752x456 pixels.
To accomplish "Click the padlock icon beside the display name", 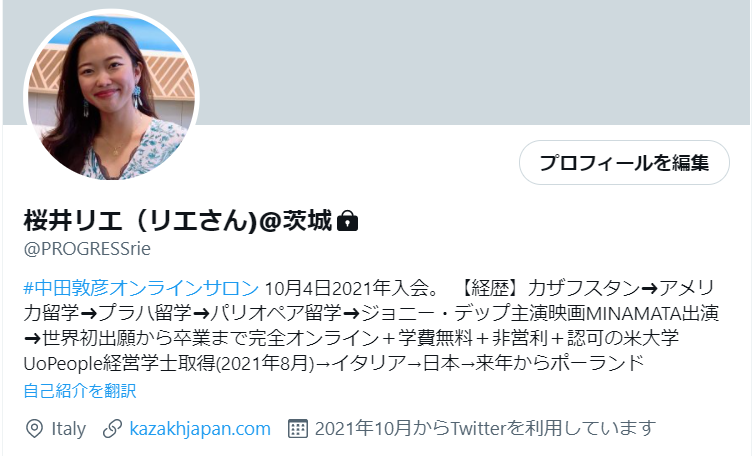I will click(347, 222).
